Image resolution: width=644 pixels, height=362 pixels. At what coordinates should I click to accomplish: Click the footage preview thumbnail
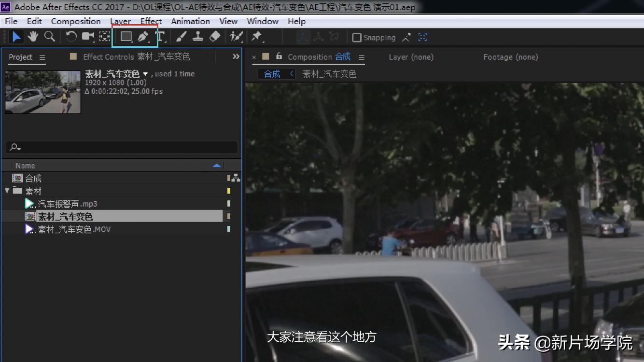point(42,92)
